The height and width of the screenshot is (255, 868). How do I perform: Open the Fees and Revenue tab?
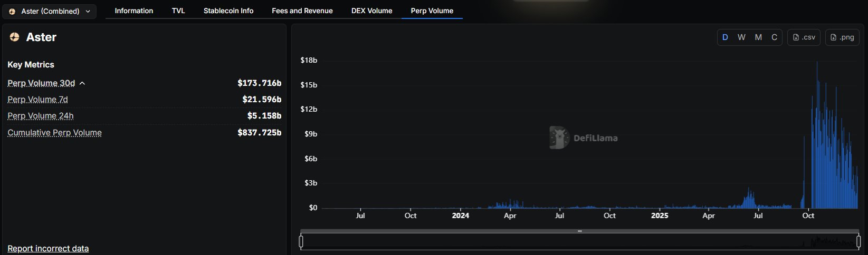(x=302, y=11)
